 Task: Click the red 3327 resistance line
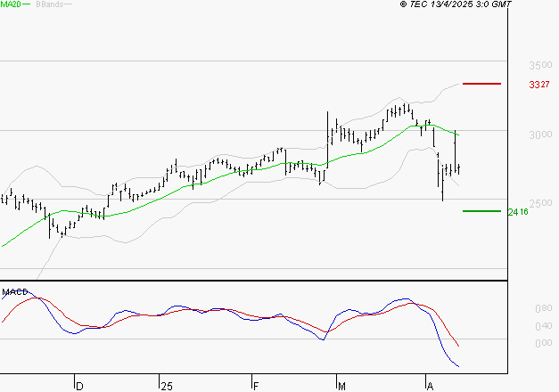tap(481, 84)
